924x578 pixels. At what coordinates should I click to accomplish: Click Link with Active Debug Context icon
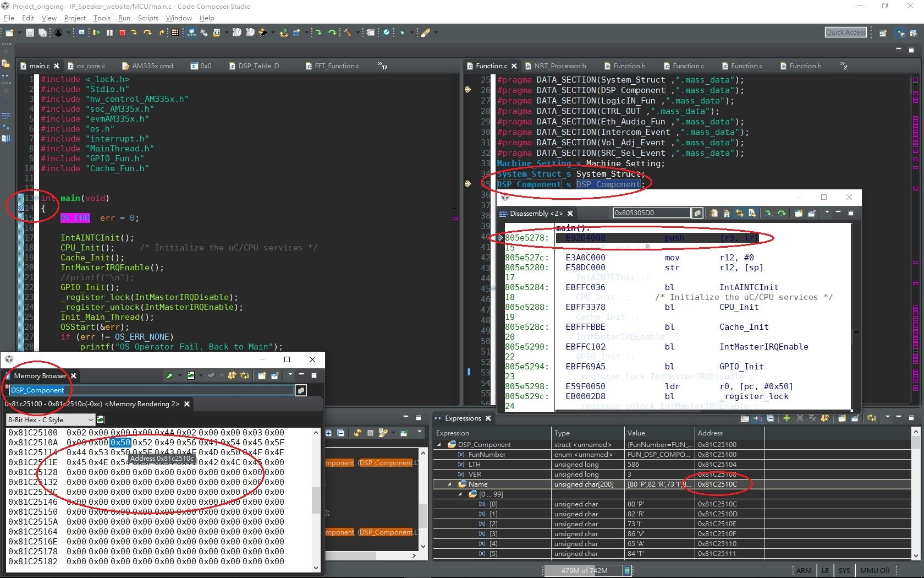click(x=740, y=213)
